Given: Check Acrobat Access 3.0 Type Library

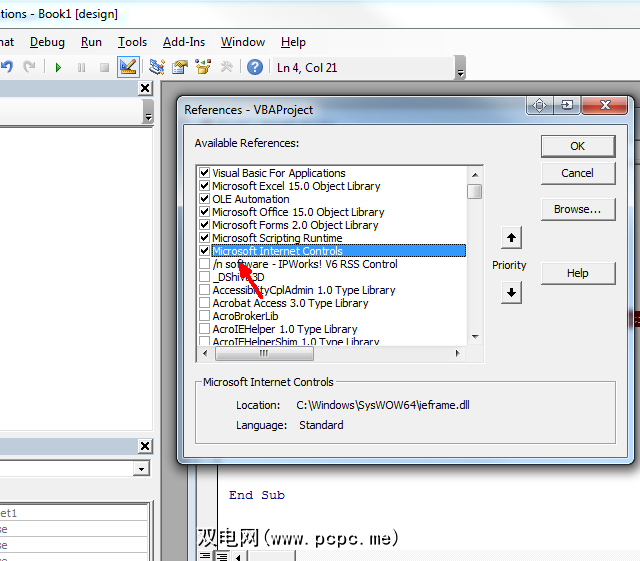Looking at the screenshot, I should [x=204, y=303].
